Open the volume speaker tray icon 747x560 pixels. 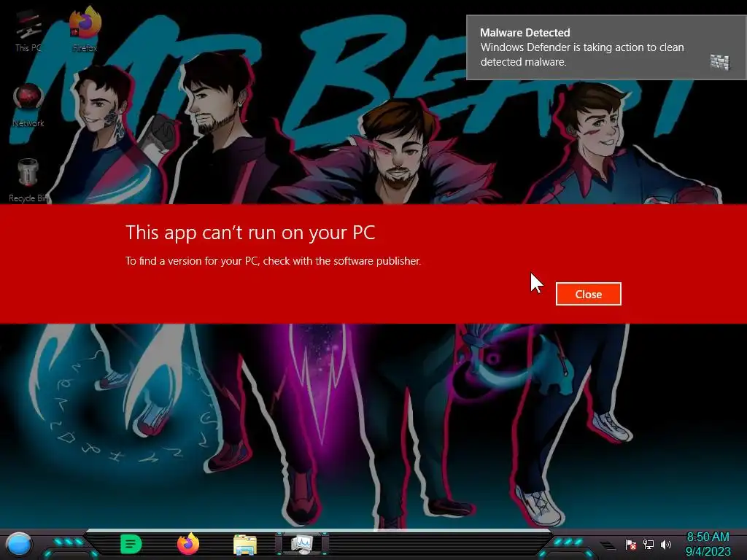point(665,544)
